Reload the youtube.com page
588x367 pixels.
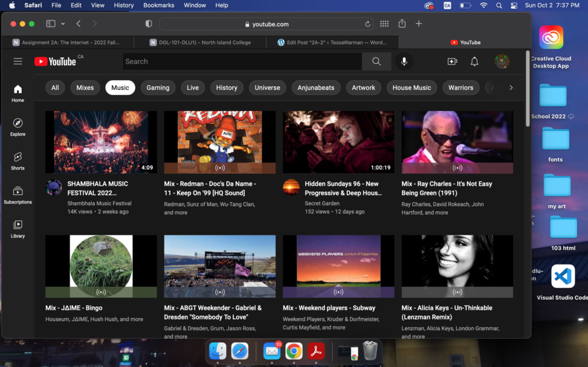tap(367, 24)
